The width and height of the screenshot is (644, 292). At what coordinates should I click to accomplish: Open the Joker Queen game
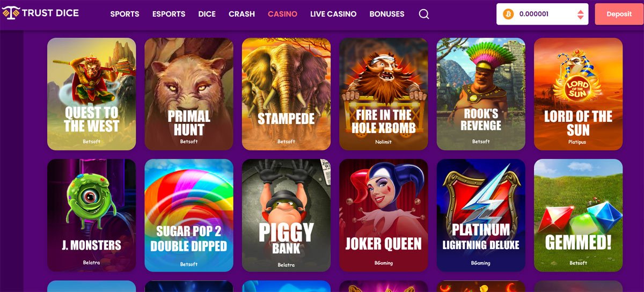[x=384, y=215]
